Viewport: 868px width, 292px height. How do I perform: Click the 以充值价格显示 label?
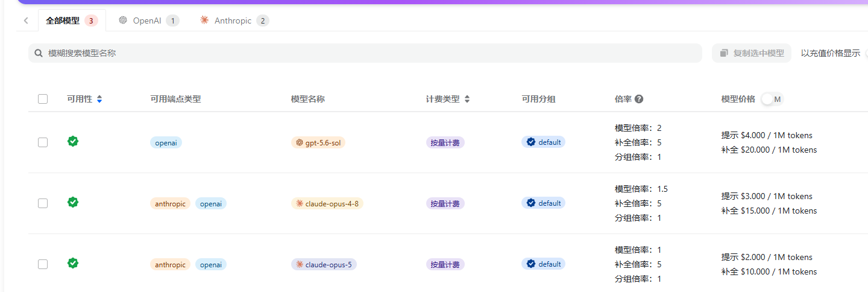tap(831, 53)
